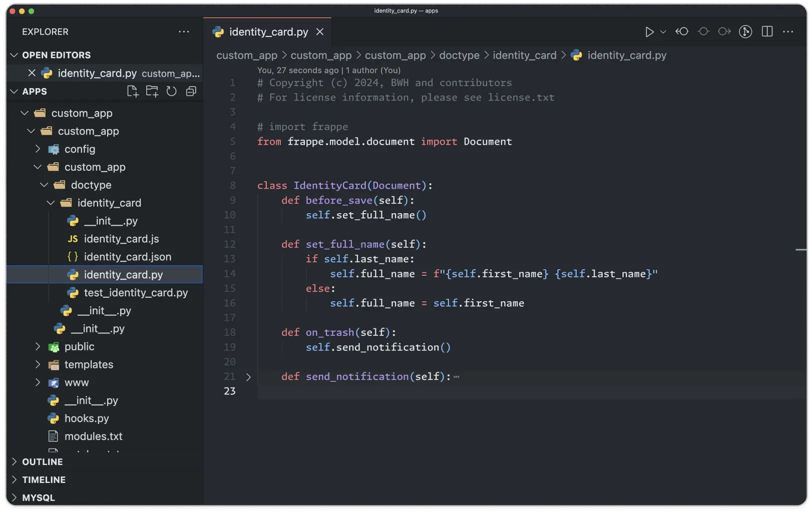
Task: Select the identity_card.py editor tab
Action: (268, 32)
